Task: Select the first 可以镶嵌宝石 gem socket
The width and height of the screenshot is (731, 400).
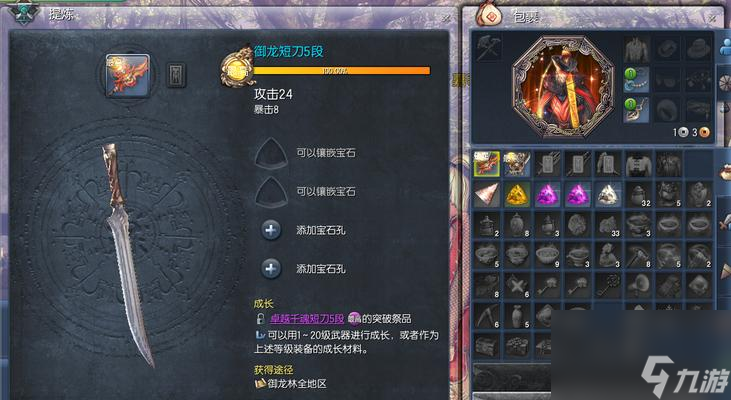Action: pyautogui.click(x=271, y=153)
